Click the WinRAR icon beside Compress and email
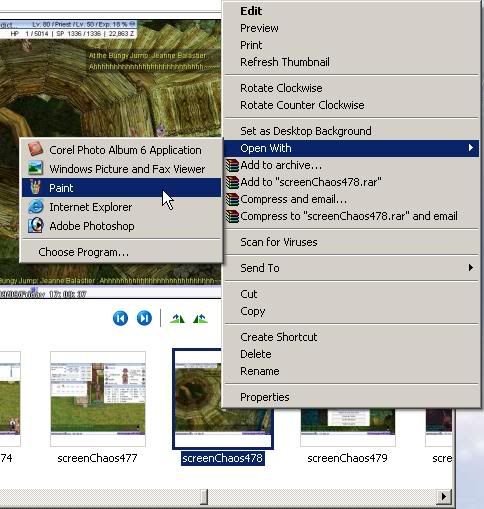 pyautogui.click(x=232, y=199)
